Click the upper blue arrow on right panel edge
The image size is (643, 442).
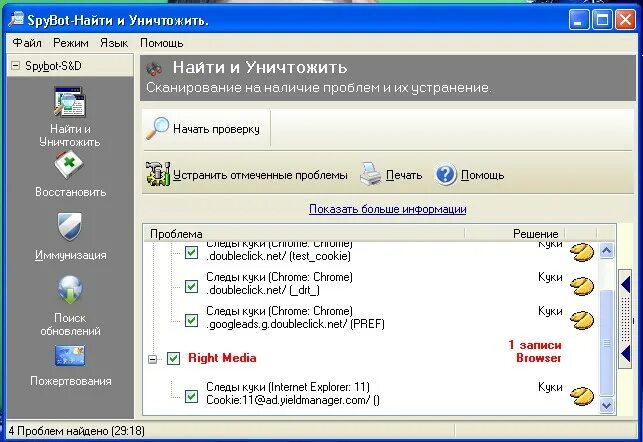pos(625,284)
